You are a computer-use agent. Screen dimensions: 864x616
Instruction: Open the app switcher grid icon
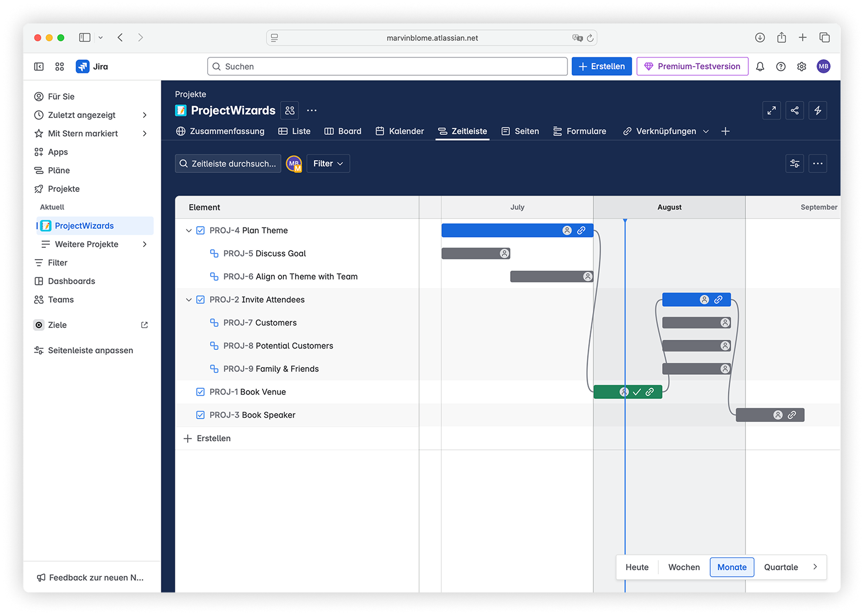click(x=59, y=66)
